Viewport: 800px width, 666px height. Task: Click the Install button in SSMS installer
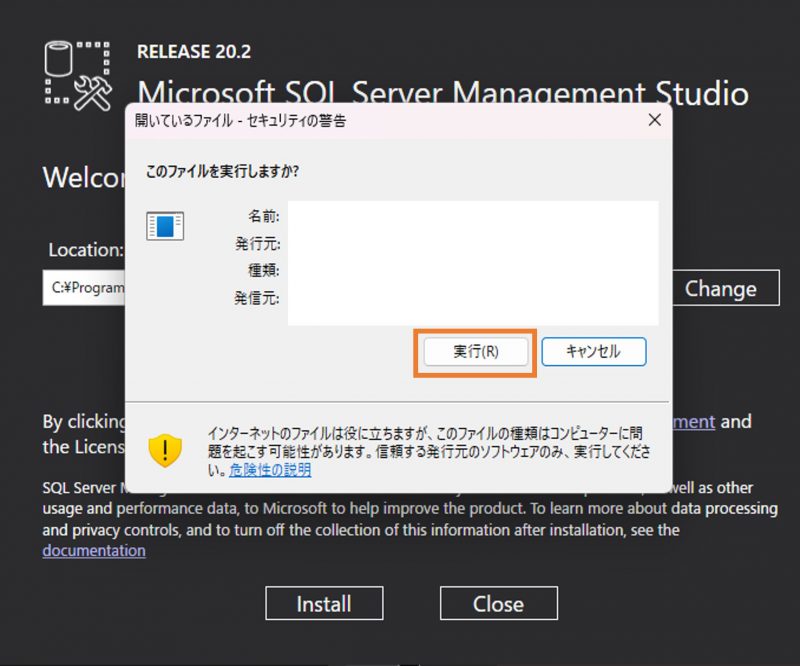pos(324,603)
